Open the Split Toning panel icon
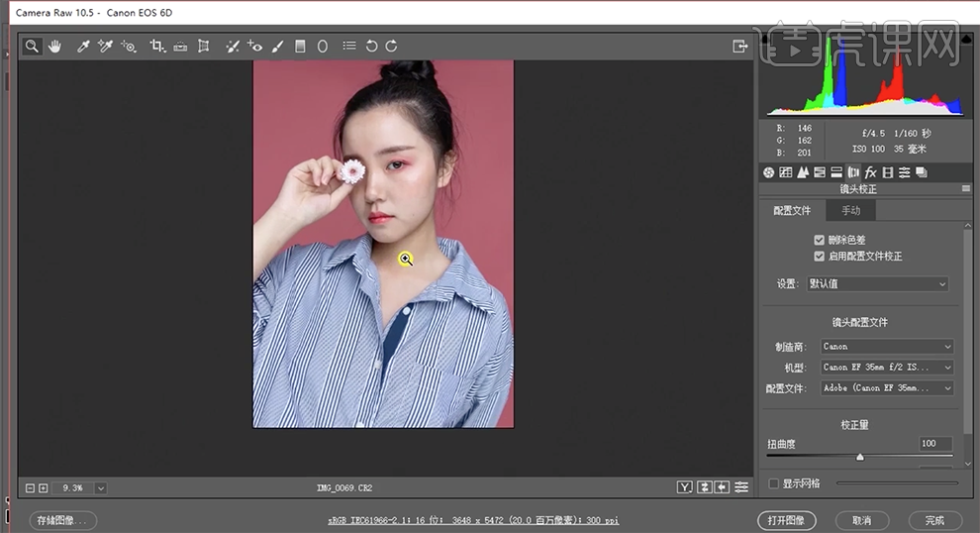 point(836,172)
